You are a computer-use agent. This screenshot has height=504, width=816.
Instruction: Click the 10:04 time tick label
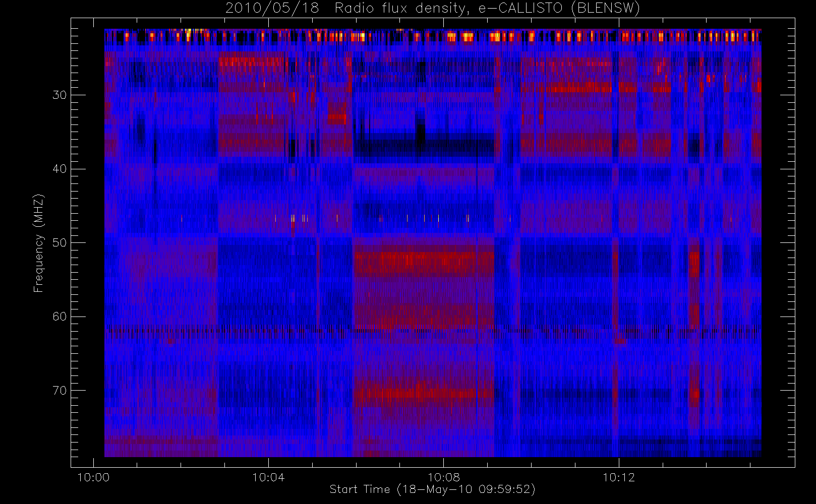coord(268,477)
